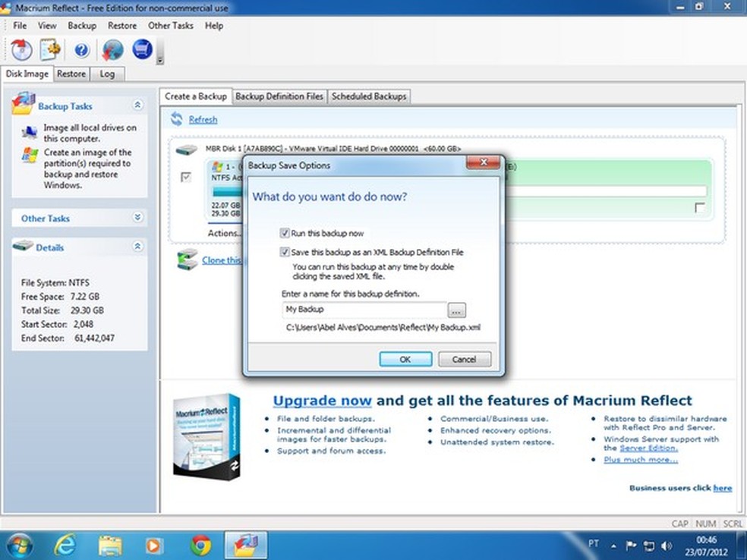The image size is (747, 560).
Task: Collapse the Backup Tasks panel
Action: [137, 105]
